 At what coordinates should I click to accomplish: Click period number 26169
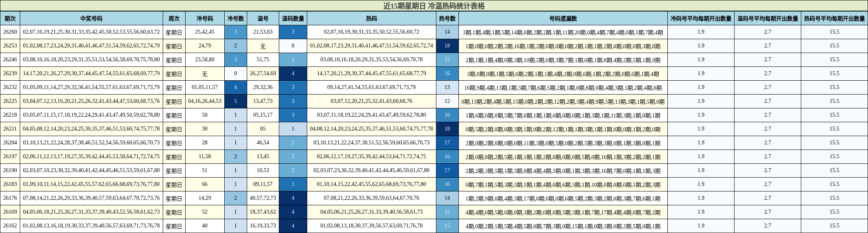[10, 212]
